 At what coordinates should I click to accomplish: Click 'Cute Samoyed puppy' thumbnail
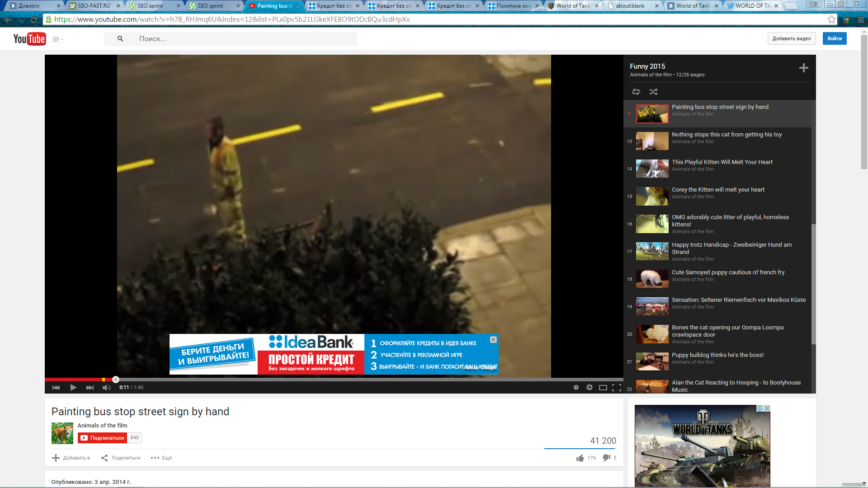(652, 279)
